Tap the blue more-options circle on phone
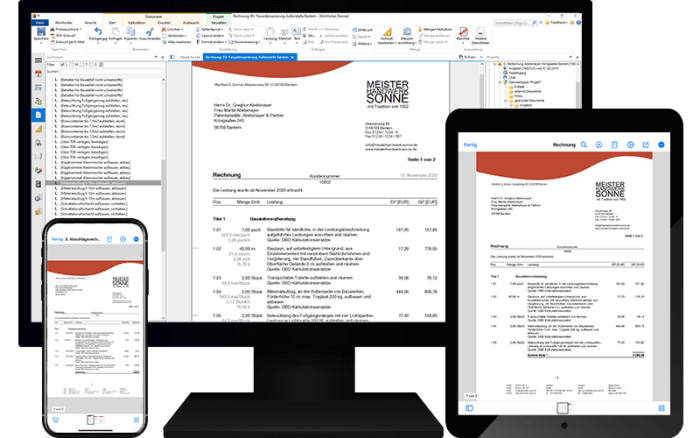700x438 pixels. (x=136, y=239)
